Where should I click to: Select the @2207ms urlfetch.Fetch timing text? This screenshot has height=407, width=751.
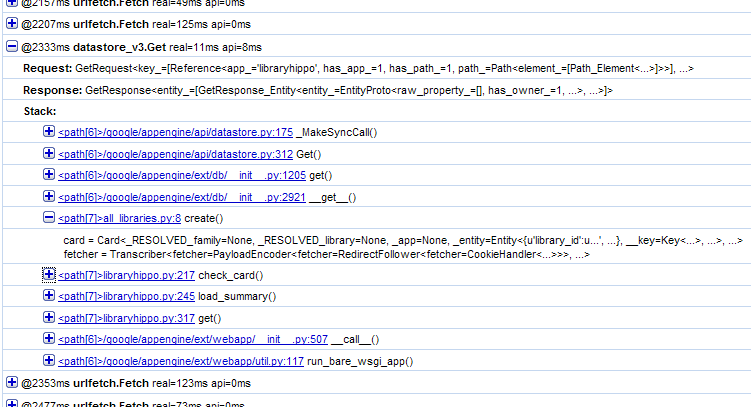coord(136,24)
